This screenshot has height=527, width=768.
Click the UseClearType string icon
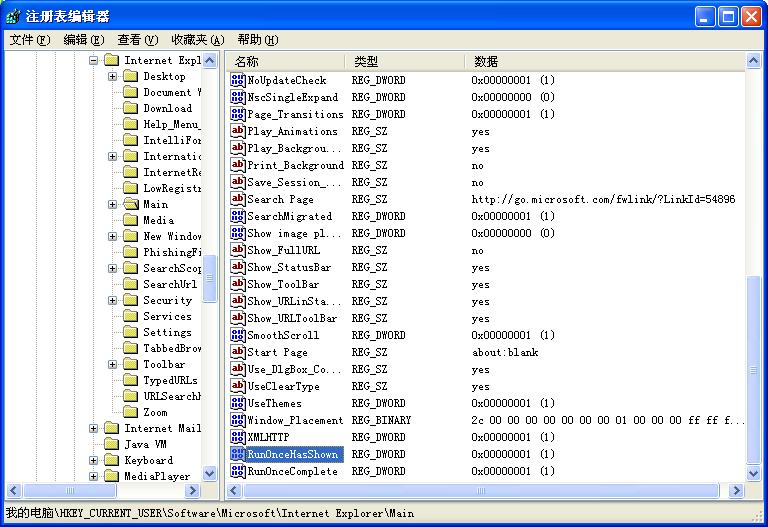pyautogui.click(x=238, y=386)
